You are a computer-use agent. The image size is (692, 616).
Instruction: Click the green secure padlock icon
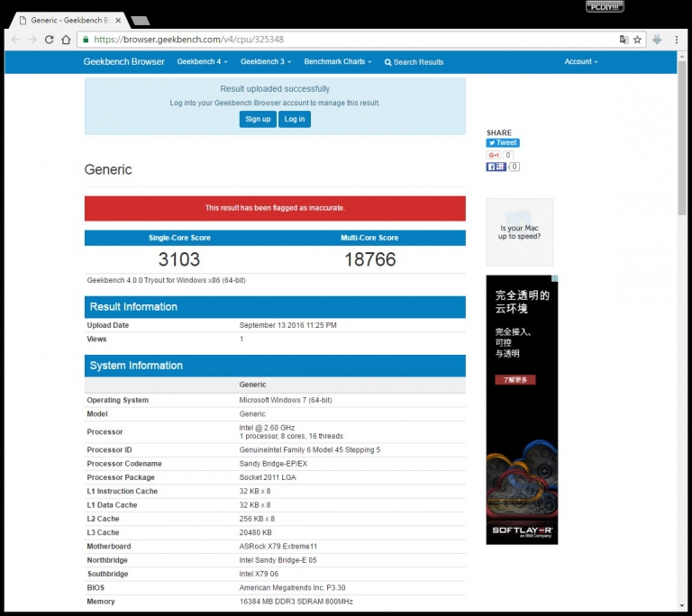86,40
